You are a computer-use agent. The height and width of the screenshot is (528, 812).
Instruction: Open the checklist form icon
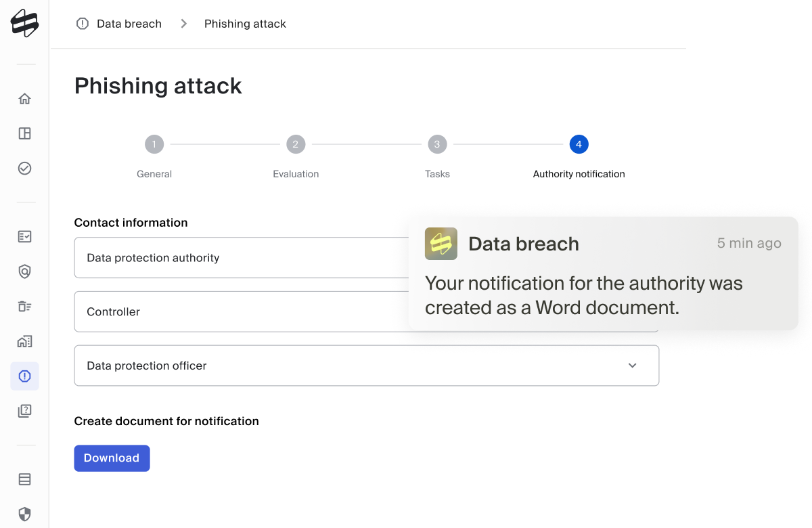pyautogui.click(x=24, y=237)
